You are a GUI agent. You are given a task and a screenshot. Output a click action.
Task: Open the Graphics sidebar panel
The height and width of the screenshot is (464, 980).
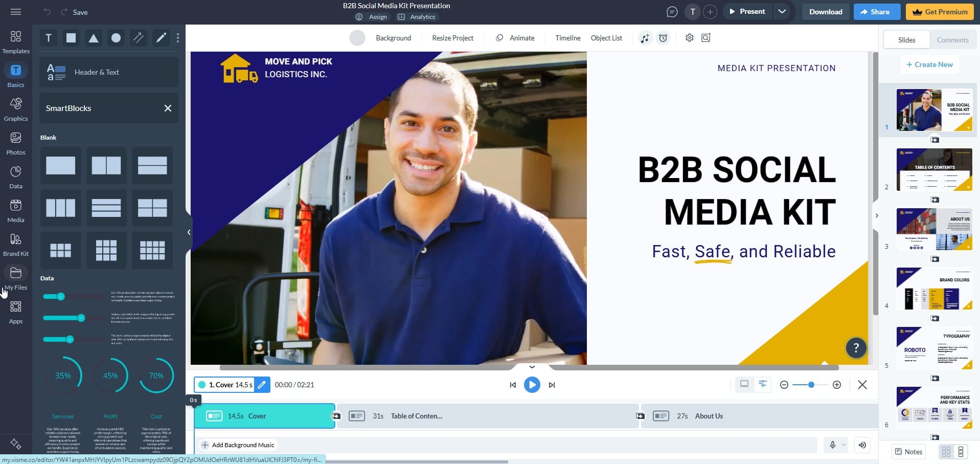(x=16, y=109)
